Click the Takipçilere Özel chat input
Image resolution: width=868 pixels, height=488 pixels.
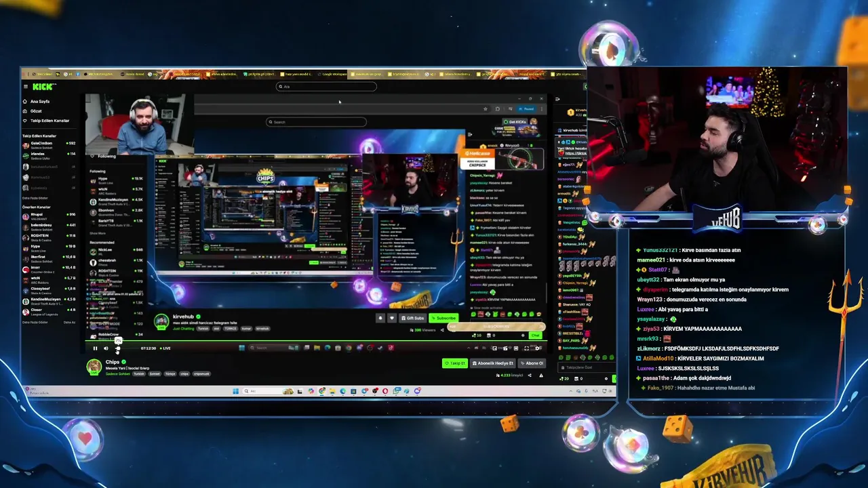[x=585, y=367]
